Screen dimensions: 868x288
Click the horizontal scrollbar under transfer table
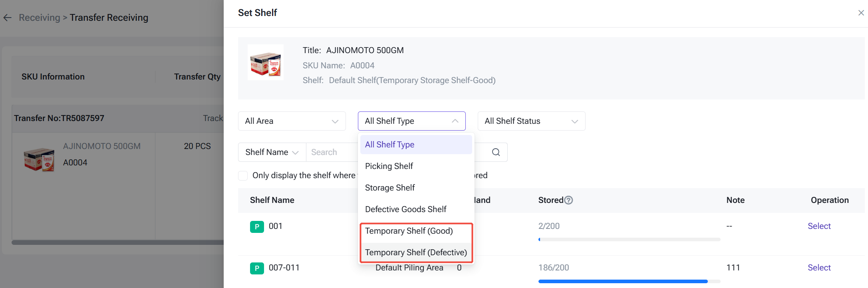tap(117, 242)
